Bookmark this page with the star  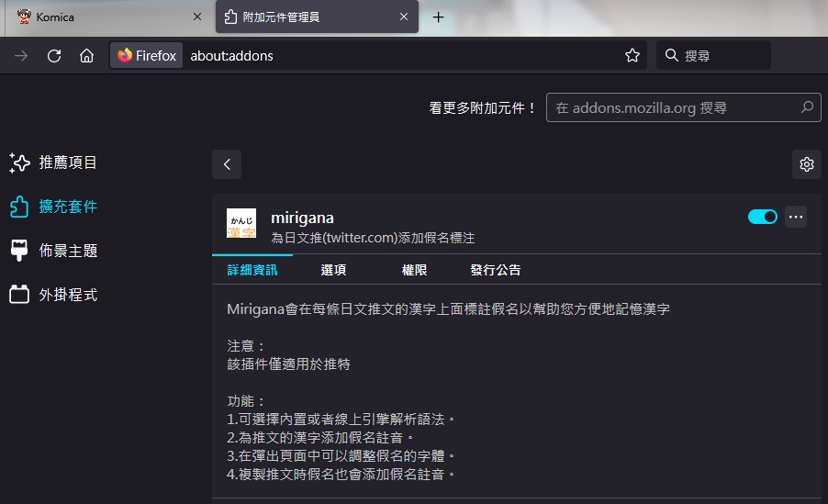tap(632, 55)
